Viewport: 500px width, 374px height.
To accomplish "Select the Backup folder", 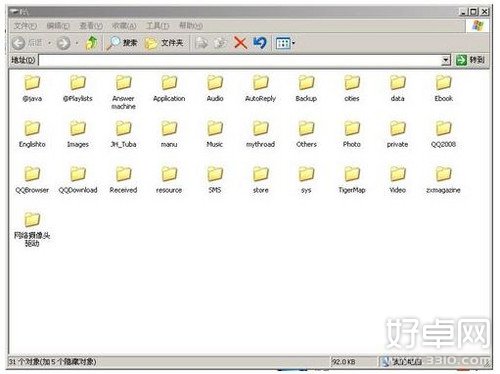I will [306, 88].
